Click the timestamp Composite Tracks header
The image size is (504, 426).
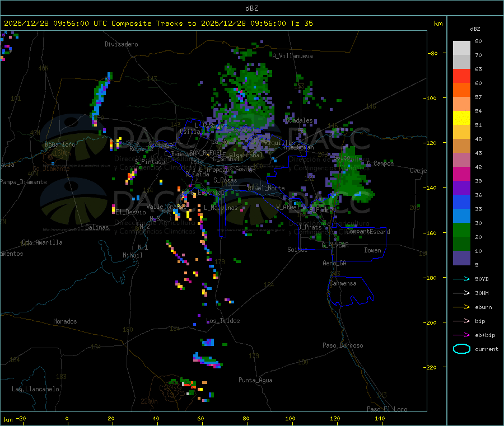pyautogui.click(x=158, y=24)
